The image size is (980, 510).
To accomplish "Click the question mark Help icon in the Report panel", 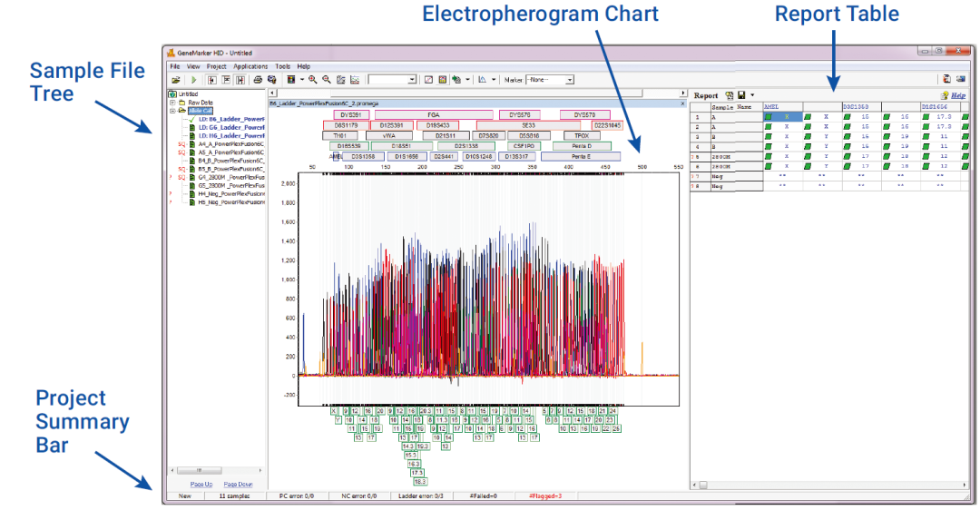I will pos(945,95).
